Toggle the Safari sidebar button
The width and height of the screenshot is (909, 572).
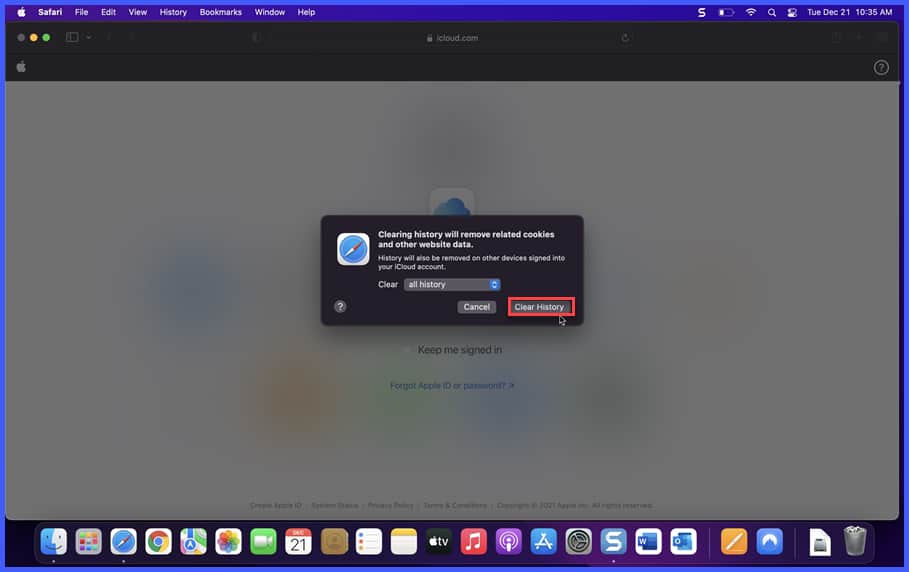[72, 38]
